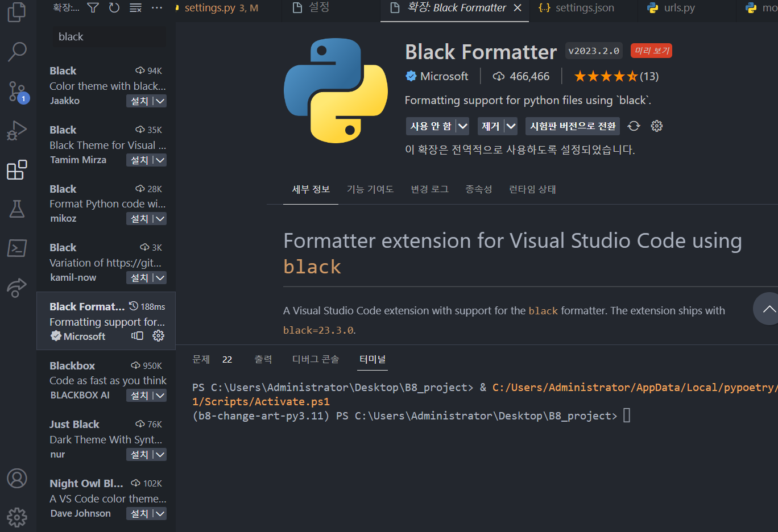Open Source Control view with badge

17,92
